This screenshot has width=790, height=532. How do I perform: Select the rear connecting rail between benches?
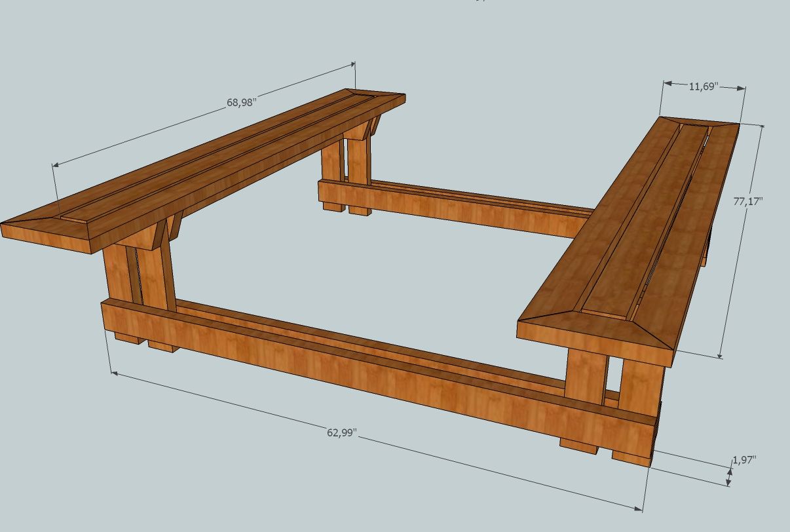tap(459, 203)
